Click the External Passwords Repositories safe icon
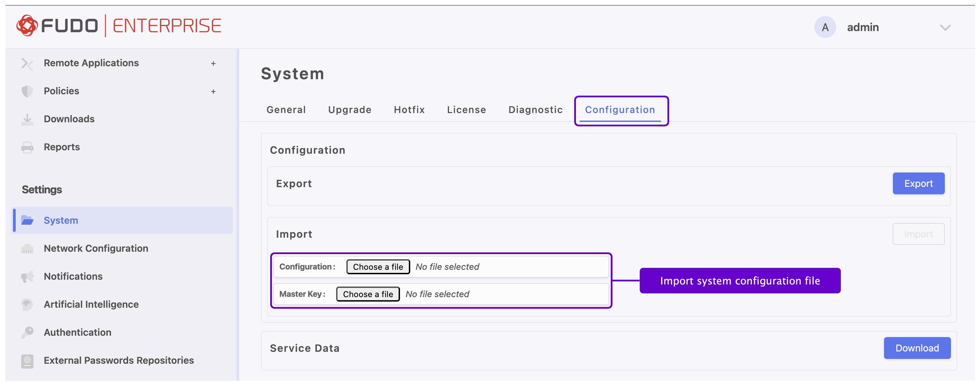 (27, 361)
